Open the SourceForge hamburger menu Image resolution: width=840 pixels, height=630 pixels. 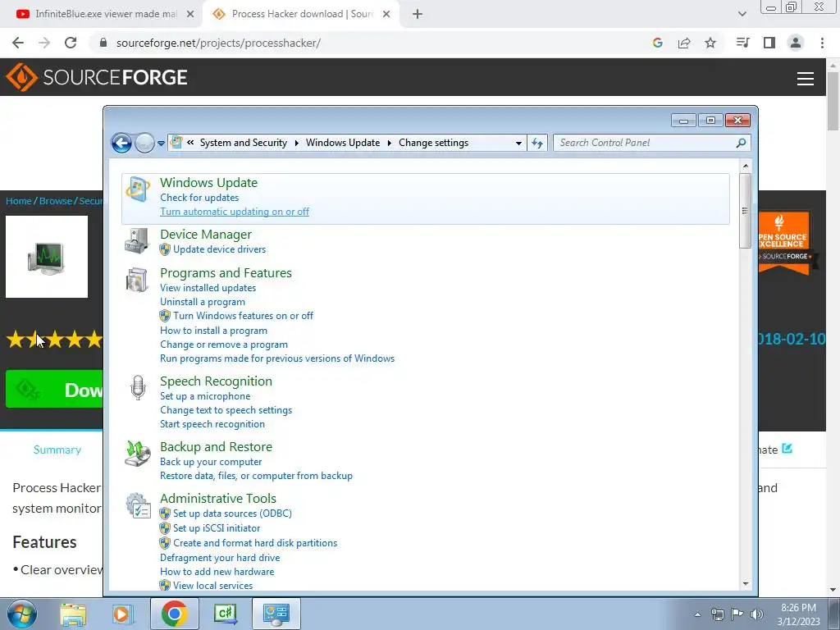coord(806,78)
